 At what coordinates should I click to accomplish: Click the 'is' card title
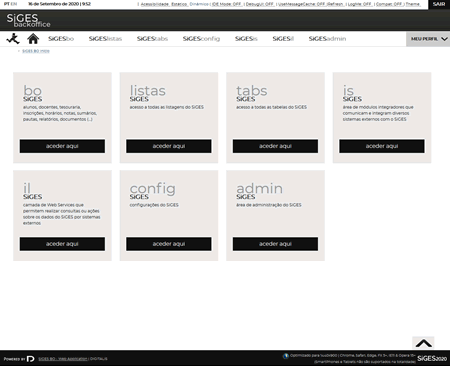[x=348, y=91]
